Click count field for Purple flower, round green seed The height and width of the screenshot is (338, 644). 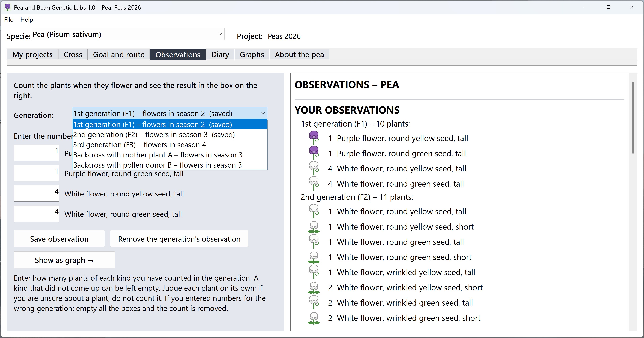[37, 173]
